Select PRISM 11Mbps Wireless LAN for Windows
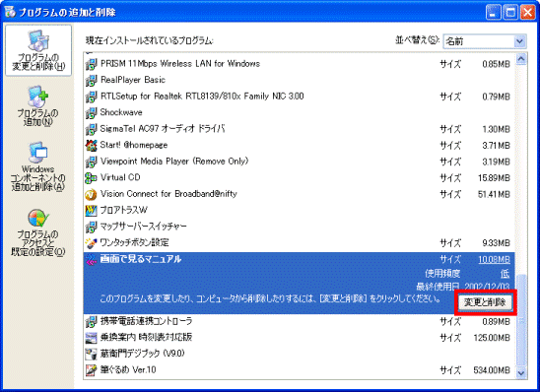Image resolution: width=540 pixels, height=392 pixels. 300,64
